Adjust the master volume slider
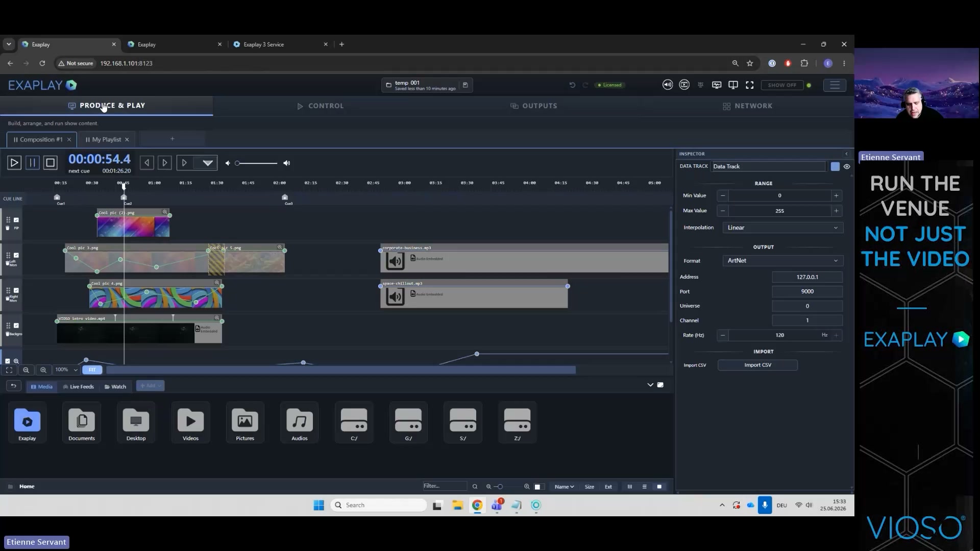Screen dimensions: 980x551 pos(257,163)
